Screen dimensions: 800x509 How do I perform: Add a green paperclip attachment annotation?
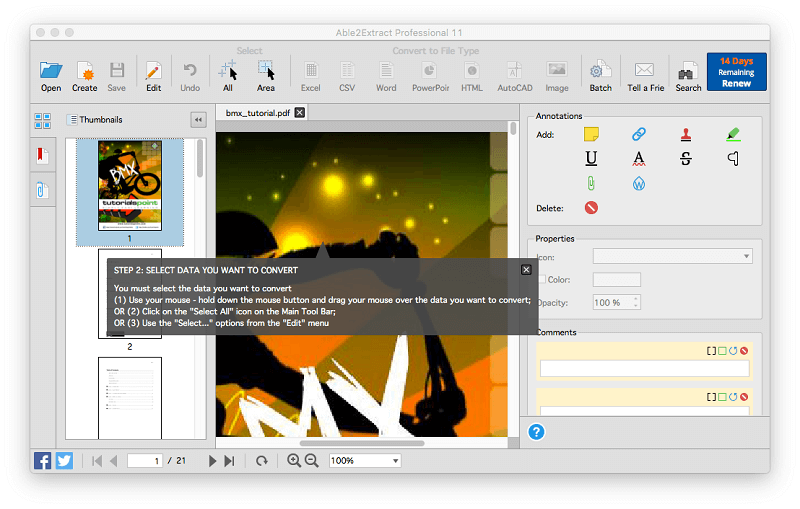click(x=591, y=183)
